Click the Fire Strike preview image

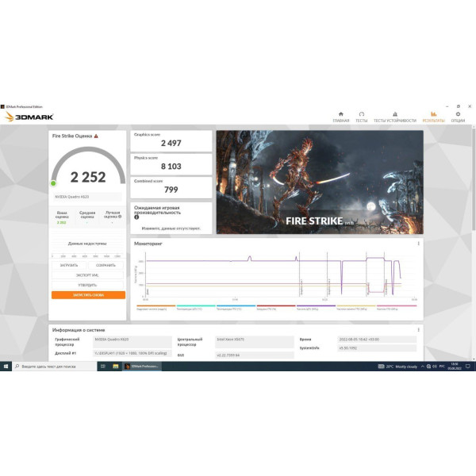320,182
